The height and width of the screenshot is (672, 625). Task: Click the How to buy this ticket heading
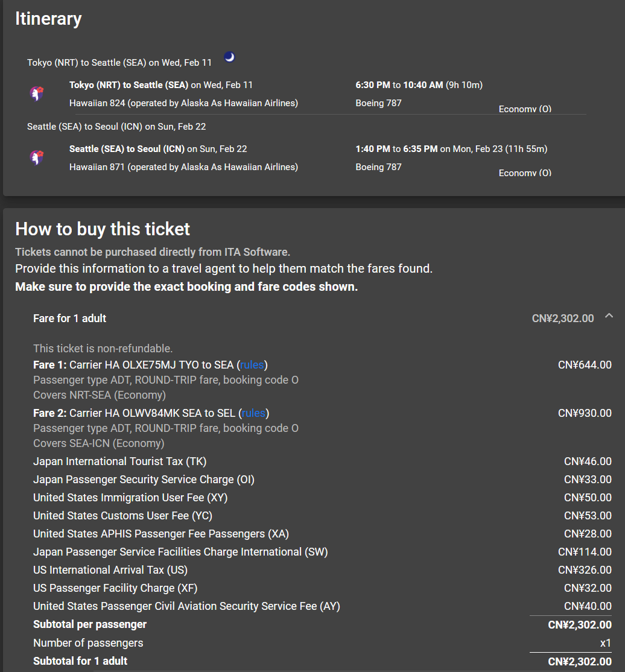pyautogui.click(x=103, y=229)
